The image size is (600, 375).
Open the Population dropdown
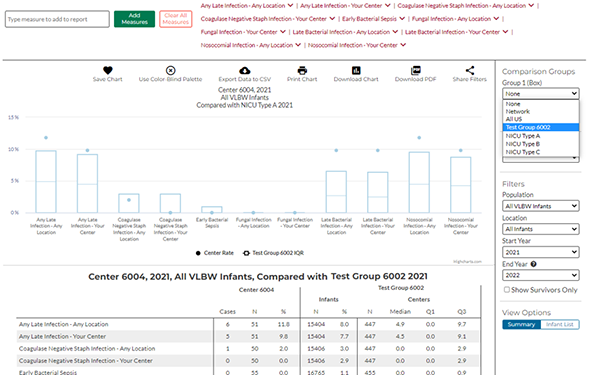point(540,206)
